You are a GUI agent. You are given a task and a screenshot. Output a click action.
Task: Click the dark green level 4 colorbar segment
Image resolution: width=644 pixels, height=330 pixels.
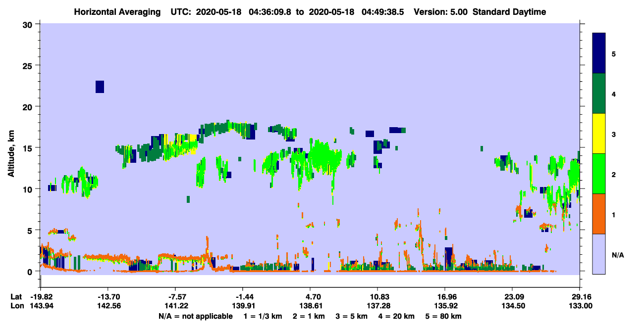pyautogui.click(x=599, y=94)
